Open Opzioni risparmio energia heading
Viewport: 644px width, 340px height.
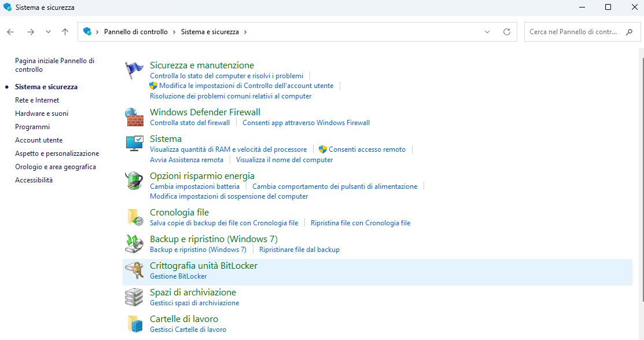[202, 176]
